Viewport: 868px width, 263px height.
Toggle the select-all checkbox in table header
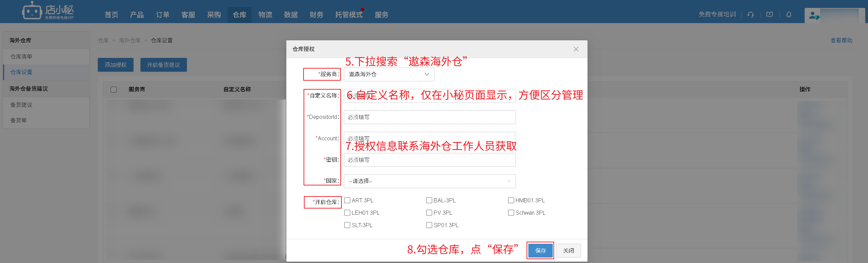click(114, 90)
